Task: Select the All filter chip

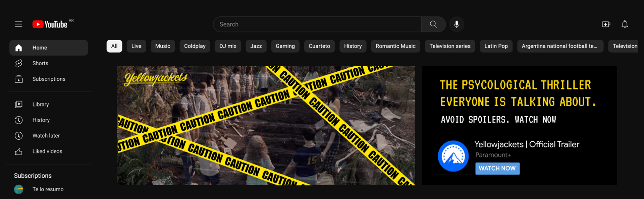Action: (x=114, y=46)
